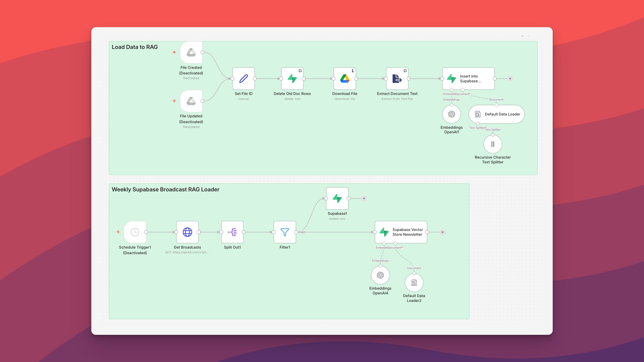Select the Embeddings OpenAI1 node
Screen dimensions: 644x362
click(451, 114)
